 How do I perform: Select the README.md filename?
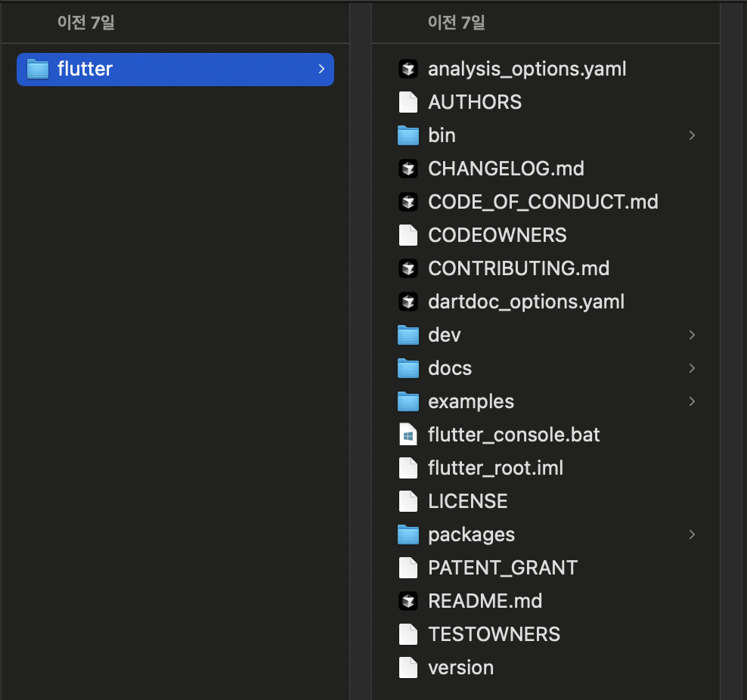[485, 601]
